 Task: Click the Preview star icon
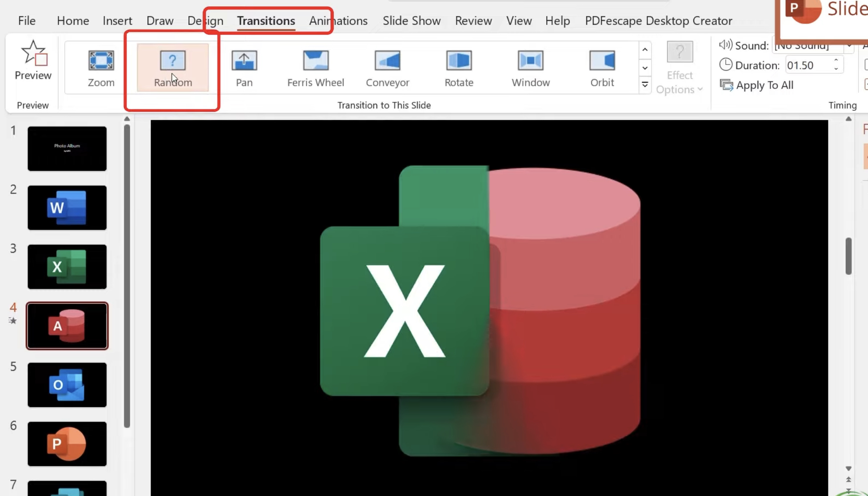(x=33, y=53)
